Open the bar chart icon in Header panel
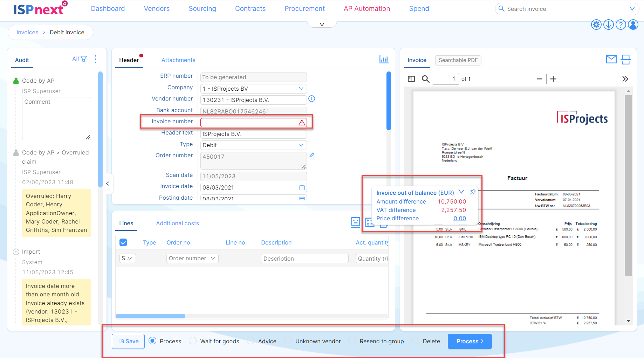 (384, 59)
